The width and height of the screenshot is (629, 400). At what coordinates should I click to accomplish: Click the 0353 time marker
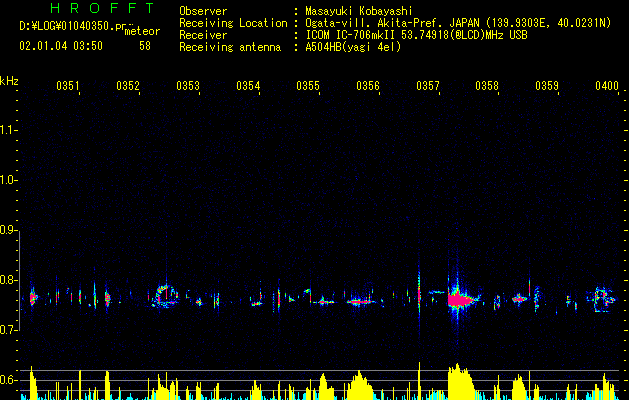click(x=188, y=86)
